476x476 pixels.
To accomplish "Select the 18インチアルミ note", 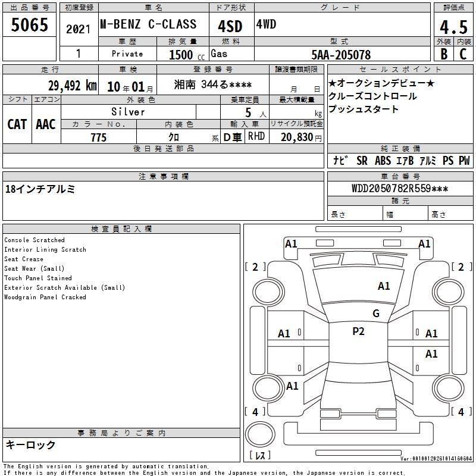I will coord(40,189).
